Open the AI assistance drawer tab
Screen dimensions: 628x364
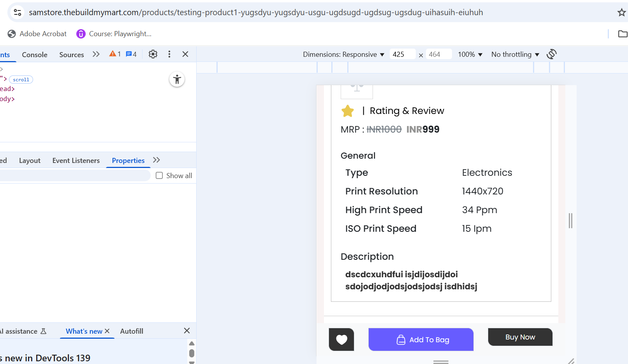[23, 331]
